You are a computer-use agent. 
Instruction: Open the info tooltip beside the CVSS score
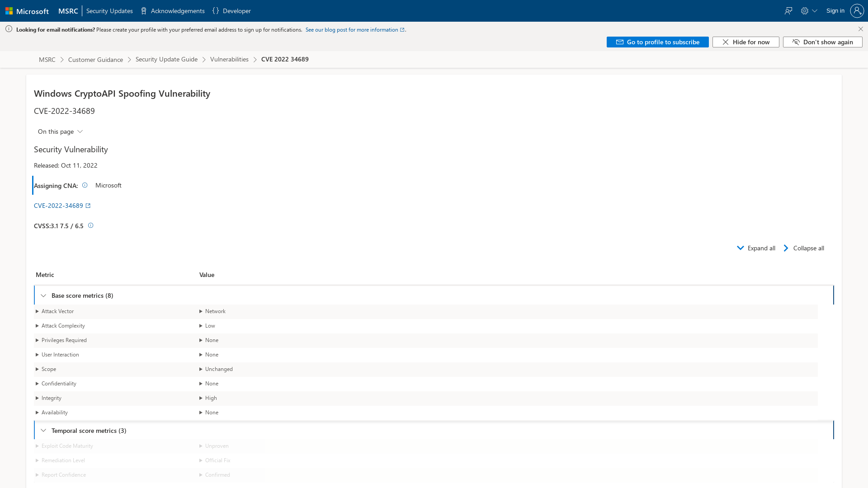click(x=90, y=225)
